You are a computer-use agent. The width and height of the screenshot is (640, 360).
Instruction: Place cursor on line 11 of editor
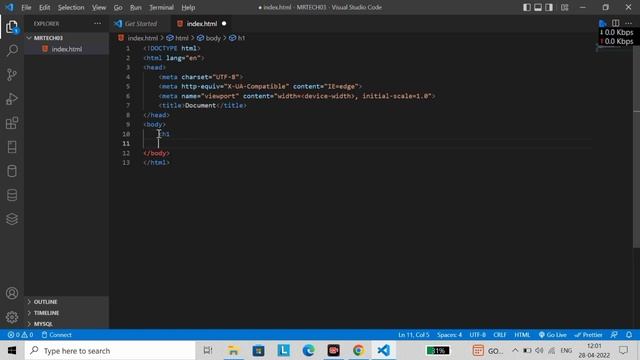(367, 143)
